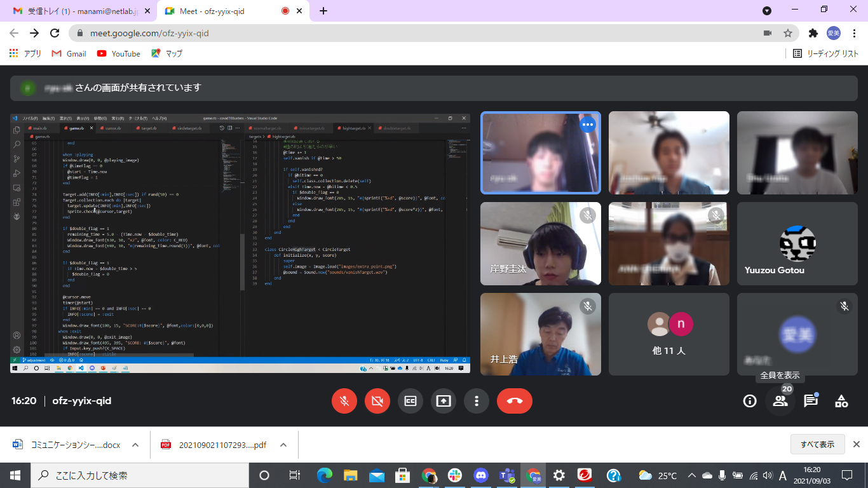Show everyone in the participants panel
Image resolution: width=868 pixels, height=488 pixels.
[780, 401]
